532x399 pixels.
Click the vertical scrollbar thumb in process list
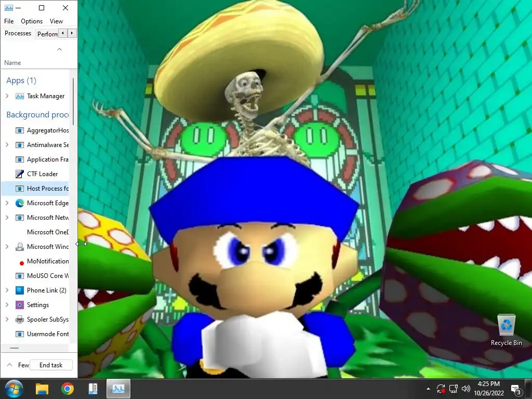pyautogui.click(x=73, y=101)
